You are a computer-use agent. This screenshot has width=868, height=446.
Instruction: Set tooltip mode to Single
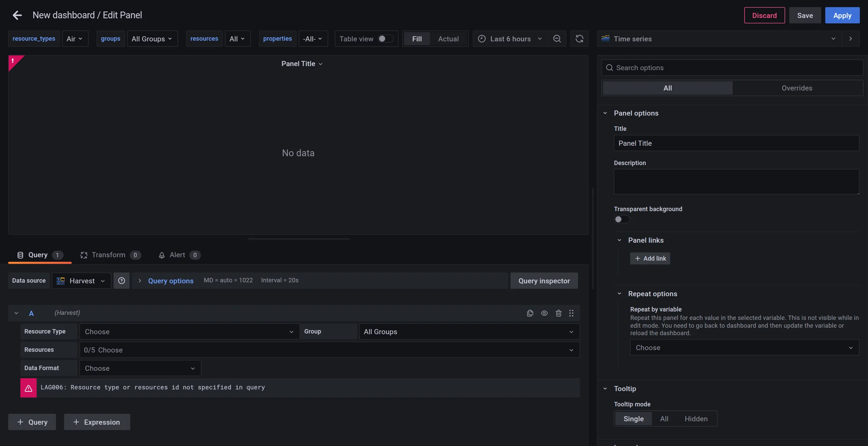point(633,419)
